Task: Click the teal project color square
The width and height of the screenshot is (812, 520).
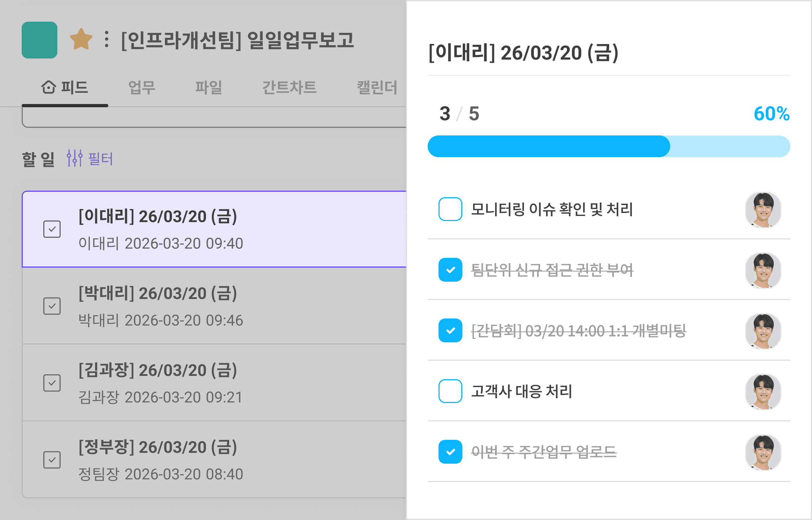Action: pos(39,40)
